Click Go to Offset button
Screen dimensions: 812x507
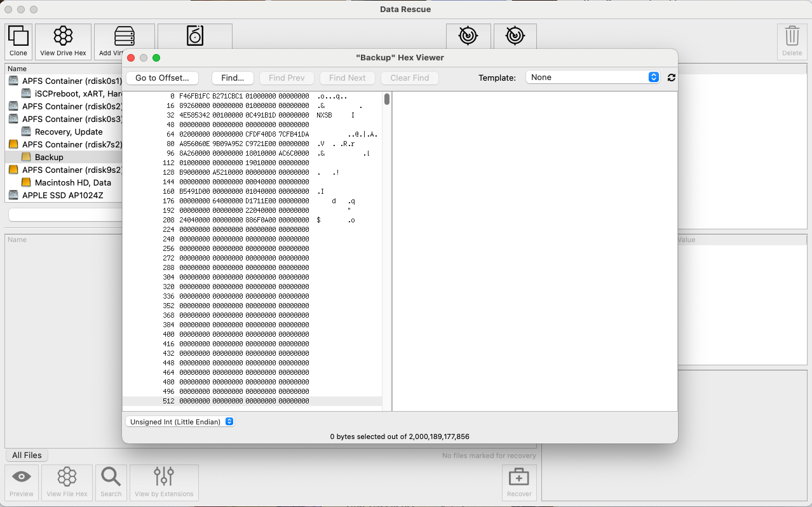[x=162, y=78]
